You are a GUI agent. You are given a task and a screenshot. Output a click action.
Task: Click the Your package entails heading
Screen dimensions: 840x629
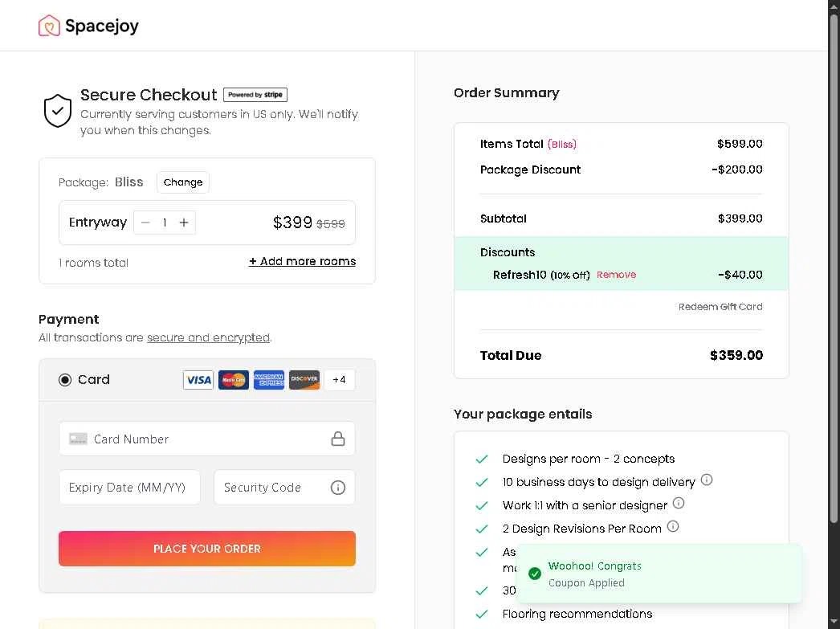click(522, 415)
